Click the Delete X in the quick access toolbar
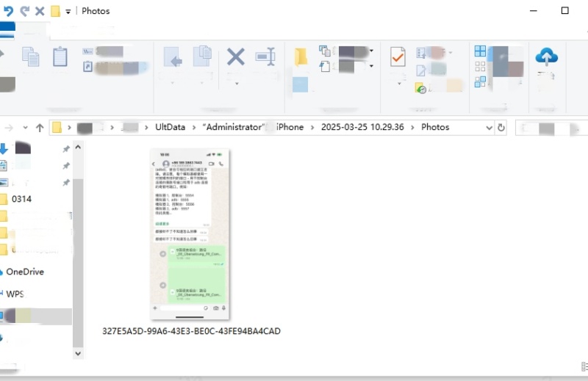Screen dimensions: 588x381 coord(40,11)
